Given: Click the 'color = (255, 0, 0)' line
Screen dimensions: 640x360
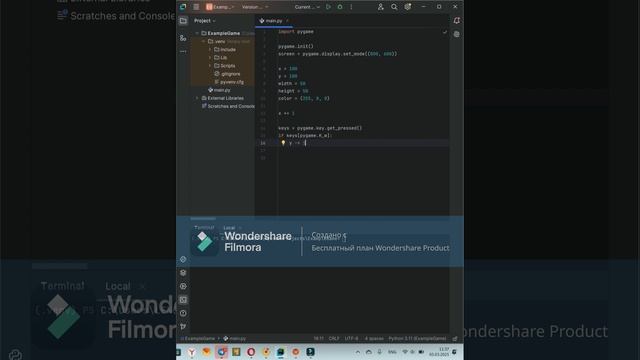Looking at the screenshot, I should click(304, 98).
